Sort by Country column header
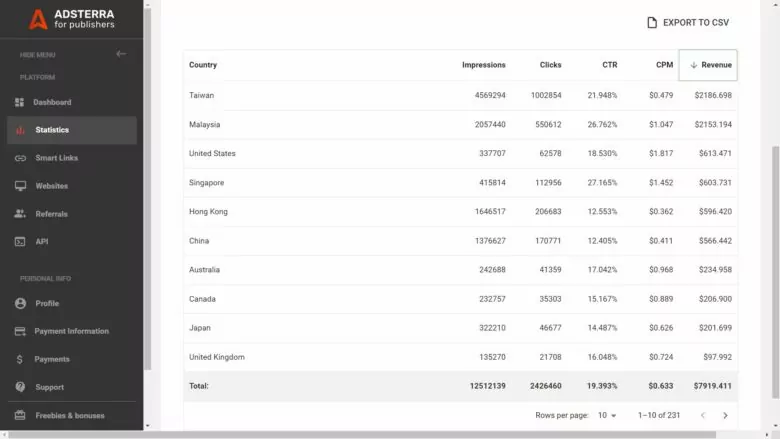The width and height of the screenshot is (780, 439). click(x=203, y=65)
